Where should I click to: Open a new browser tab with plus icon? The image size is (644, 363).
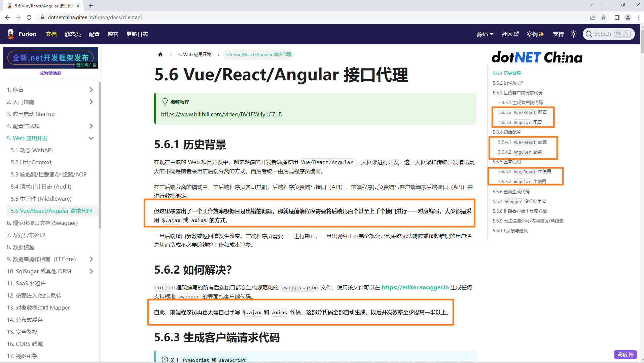[x=91, y=6]
